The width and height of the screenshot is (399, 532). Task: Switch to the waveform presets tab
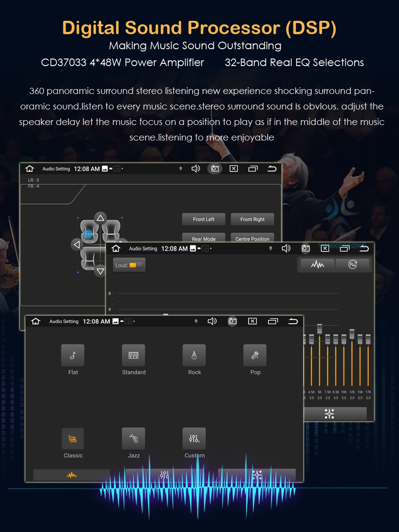71,475
